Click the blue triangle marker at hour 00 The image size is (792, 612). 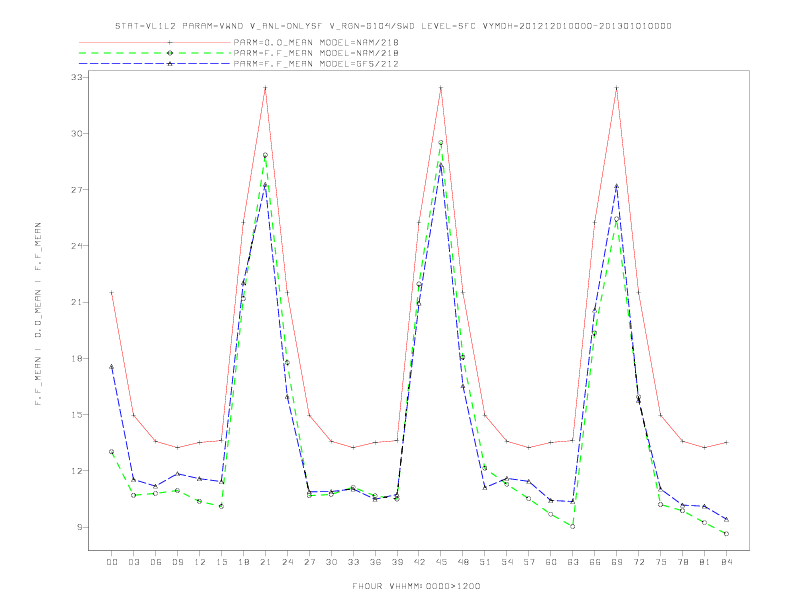pos(112,367)
